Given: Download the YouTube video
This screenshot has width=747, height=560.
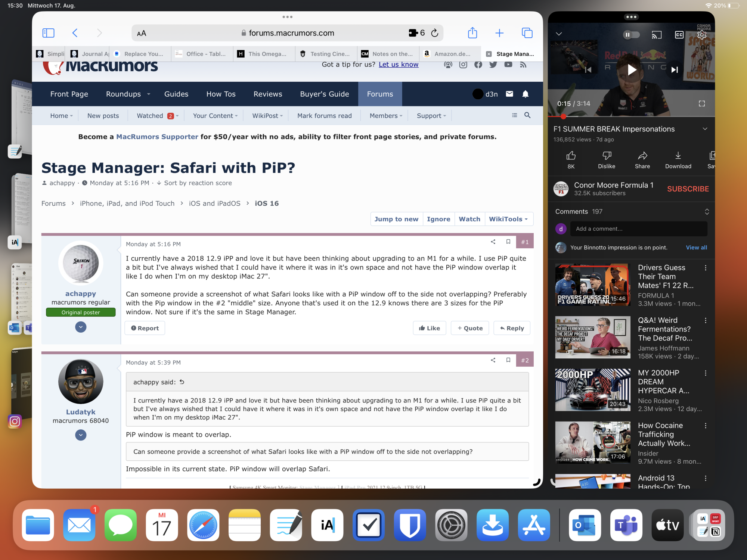Looking at the screenshot, I should coord(678,160).
